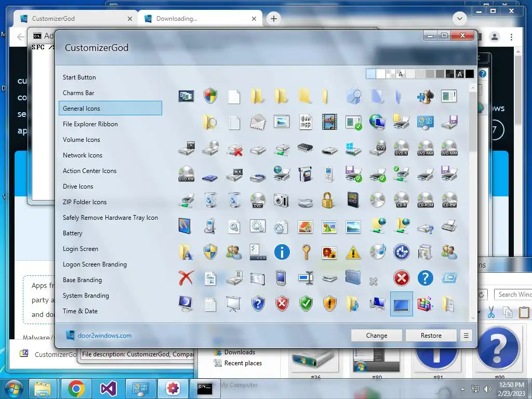This screenshot has height=399, width=532.
Task: Select the green shield checkmark icon
Action: (x=305, y=303)
